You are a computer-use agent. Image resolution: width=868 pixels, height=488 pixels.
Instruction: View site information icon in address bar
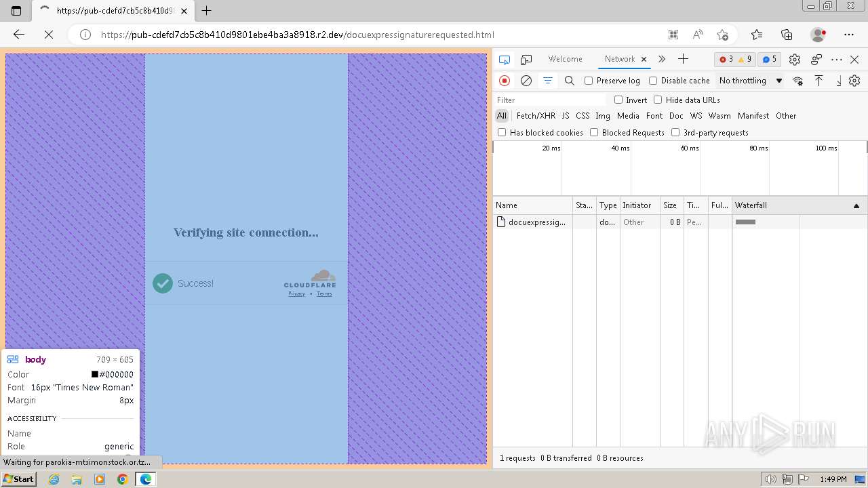[x=85, y=35]
